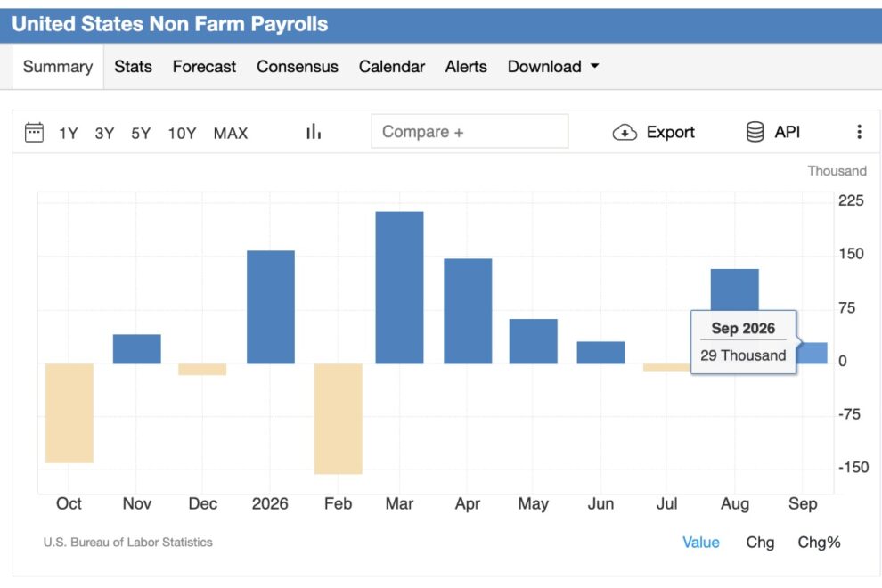Screen dimensions: 882x588
Task: Click the October negative payroll bar
Action: pyautogui.click(x=69, y=413)
